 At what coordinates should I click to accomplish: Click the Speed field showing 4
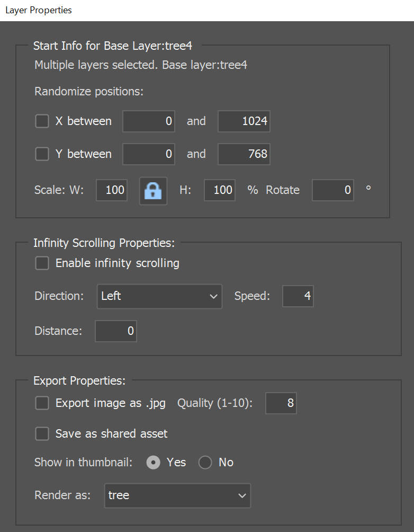click(x=298, y=296)
